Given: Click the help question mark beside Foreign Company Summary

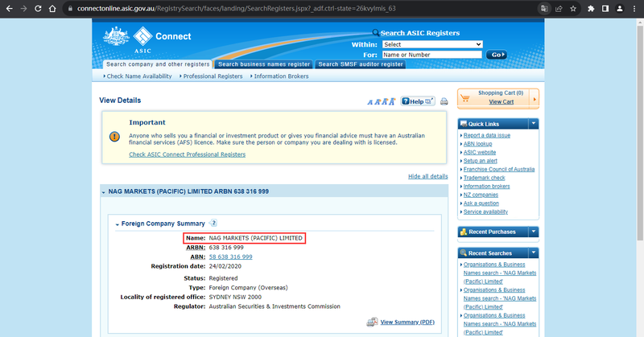Looking at the screenshot, I should (213, 223).
